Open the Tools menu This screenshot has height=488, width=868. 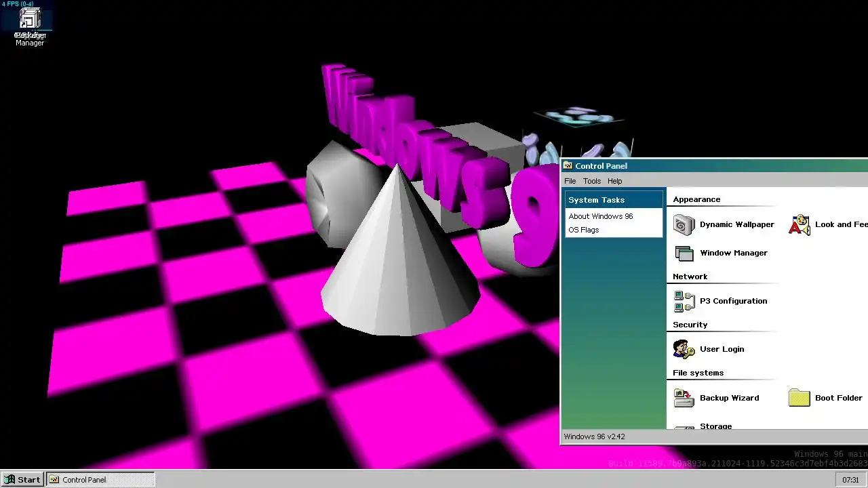click(x=592, y=181)
